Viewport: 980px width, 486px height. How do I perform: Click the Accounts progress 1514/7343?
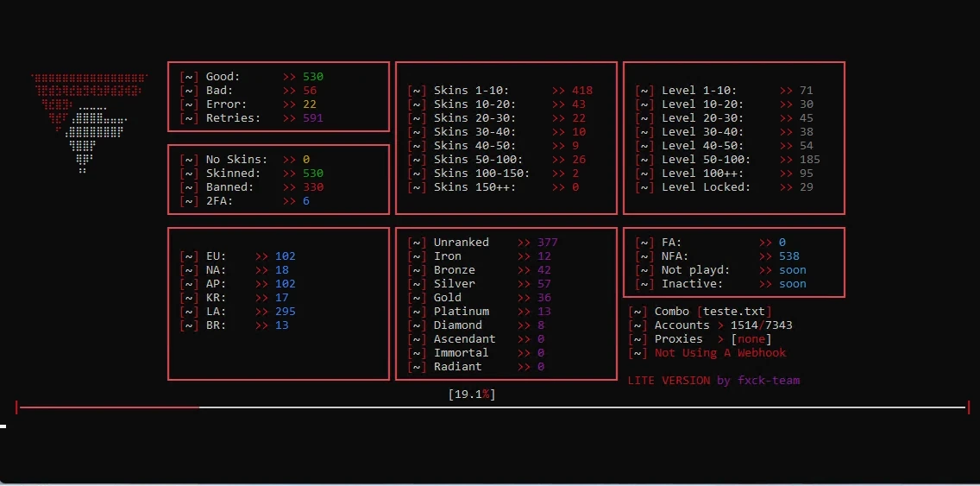point(761,325)
